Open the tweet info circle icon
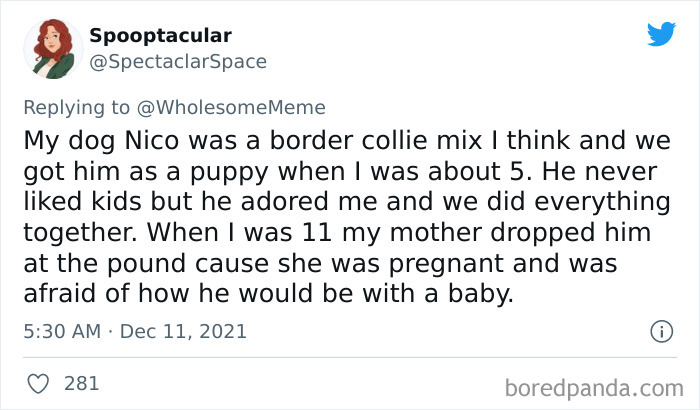Viewport: 700px width, 410px height. 661,331
